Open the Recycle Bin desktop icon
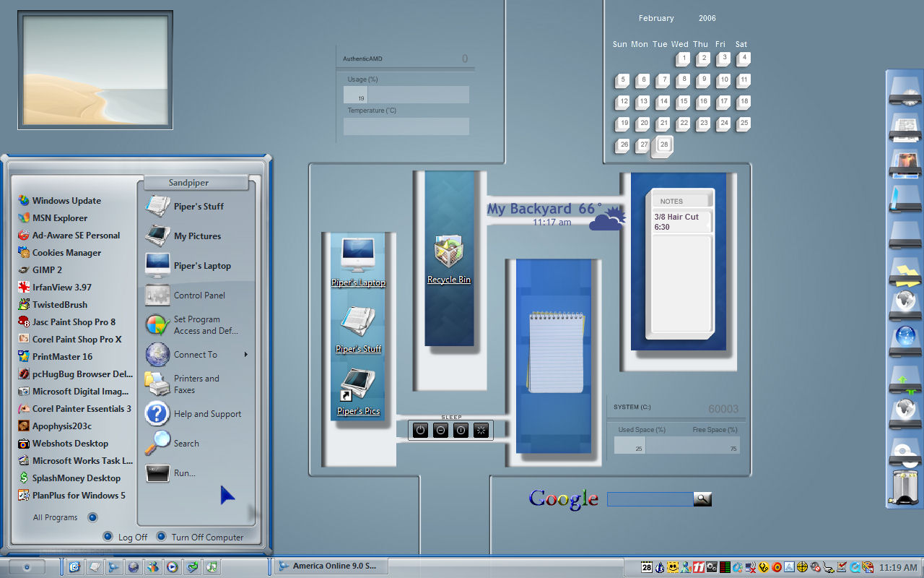This screenshot has width=924, height=578. click(x=448, y=260)
